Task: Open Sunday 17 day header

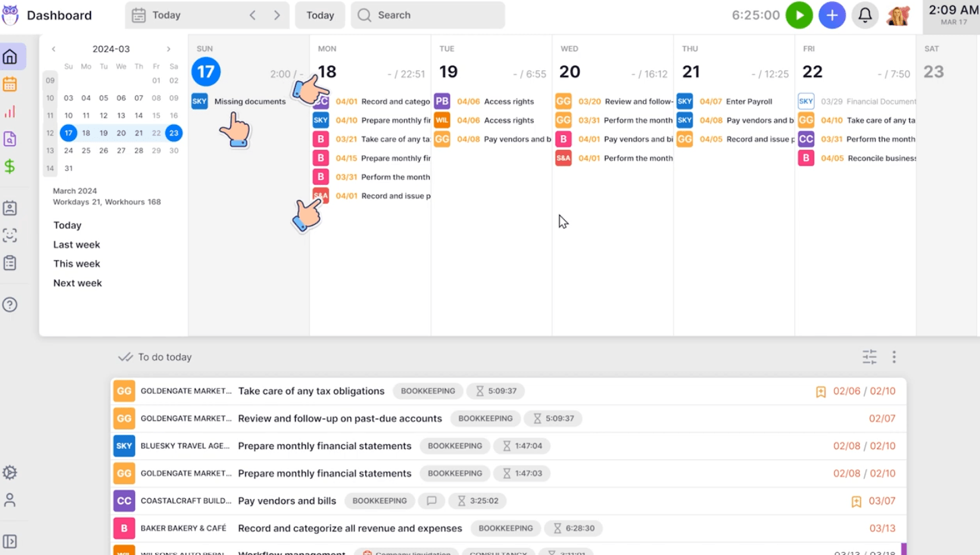Action: 206,72
